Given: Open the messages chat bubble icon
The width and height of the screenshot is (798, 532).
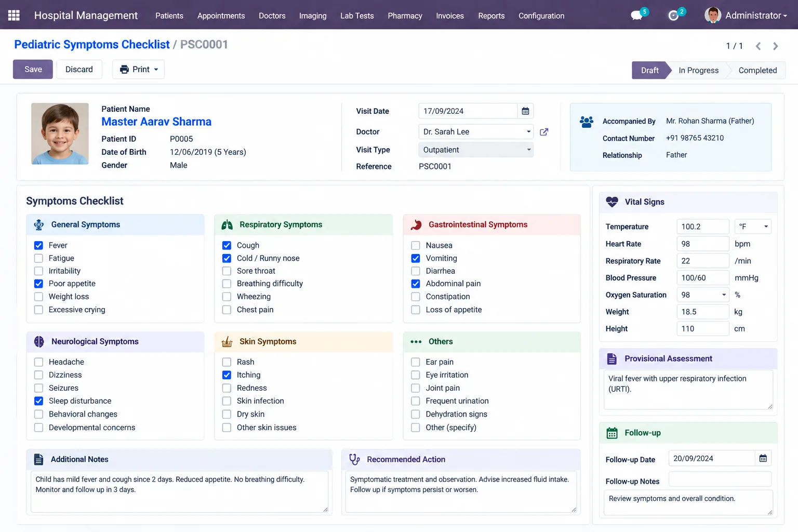Looking at the screenshot, I should [x=636, y=15].
